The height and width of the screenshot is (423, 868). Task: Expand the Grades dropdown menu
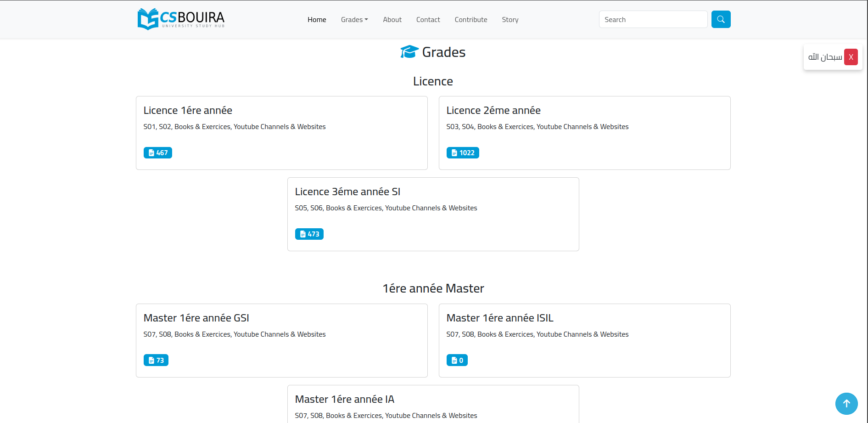(354, 20)
